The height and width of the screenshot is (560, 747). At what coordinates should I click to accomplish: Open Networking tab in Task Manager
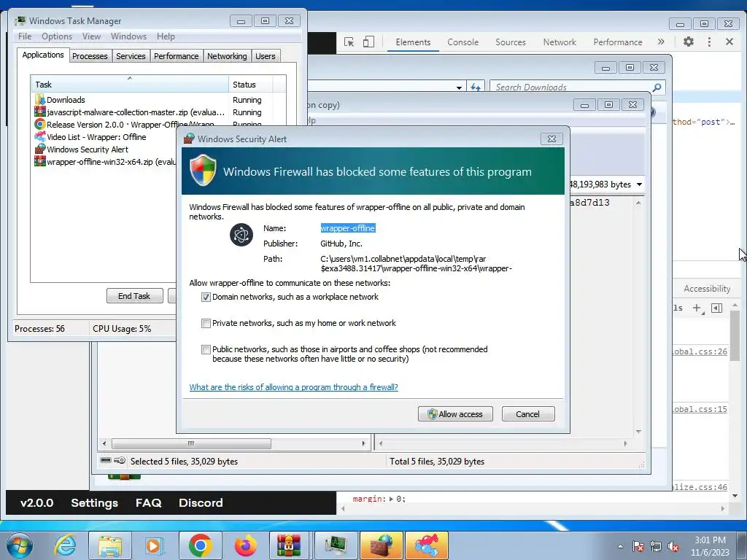point(227,56)
